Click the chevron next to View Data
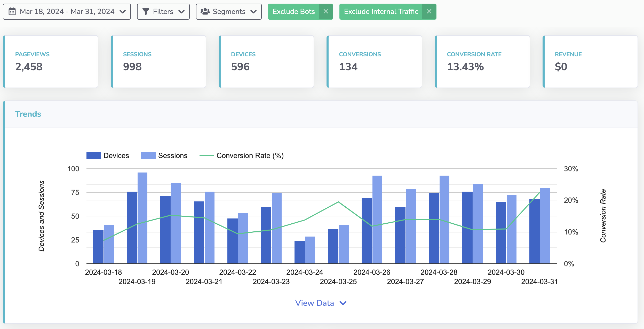The height and width of the screenshot is (329, 644). pyautogui.click(x=343, y=303)
